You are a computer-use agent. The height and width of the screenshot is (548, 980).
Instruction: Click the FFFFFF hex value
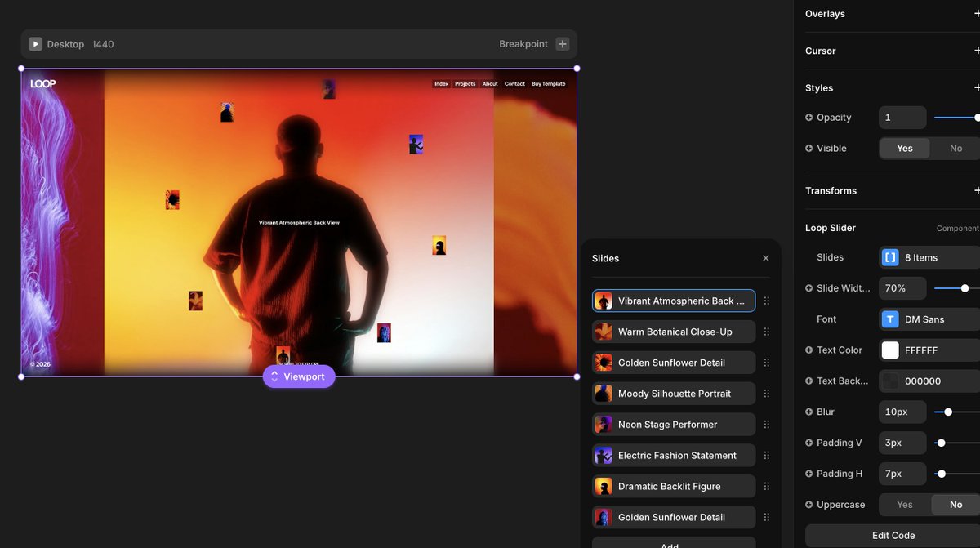point(921,350)
